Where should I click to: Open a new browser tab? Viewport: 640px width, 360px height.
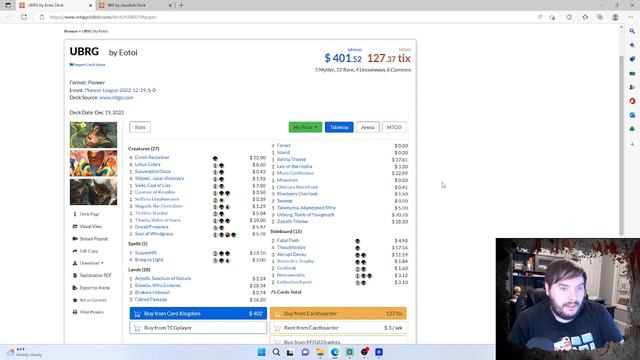[x=181, y=5]
